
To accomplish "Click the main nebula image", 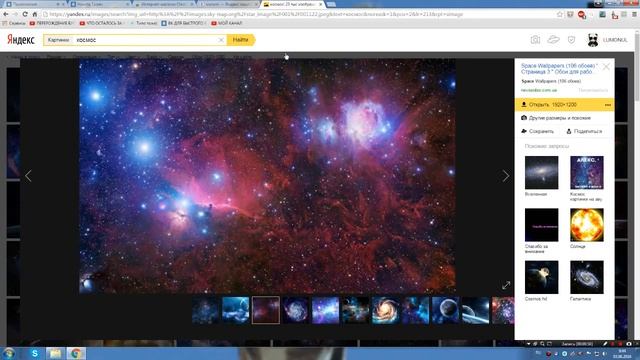I will 267,176.
